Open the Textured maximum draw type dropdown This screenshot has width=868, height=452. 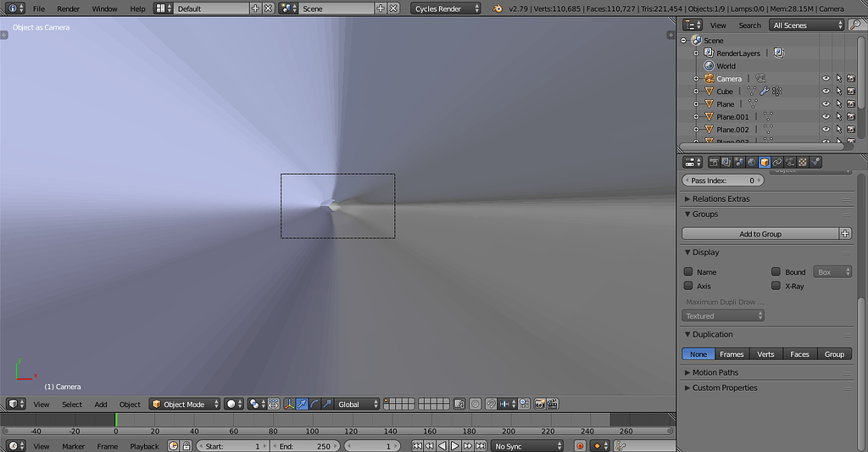click(x=723, y=315)
